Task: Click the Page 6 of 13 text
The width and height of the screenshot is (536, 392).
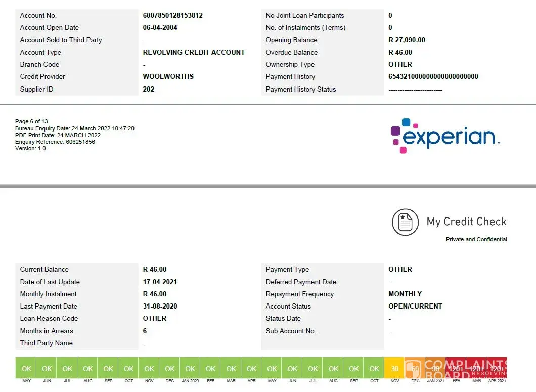Action: point(31,121)
